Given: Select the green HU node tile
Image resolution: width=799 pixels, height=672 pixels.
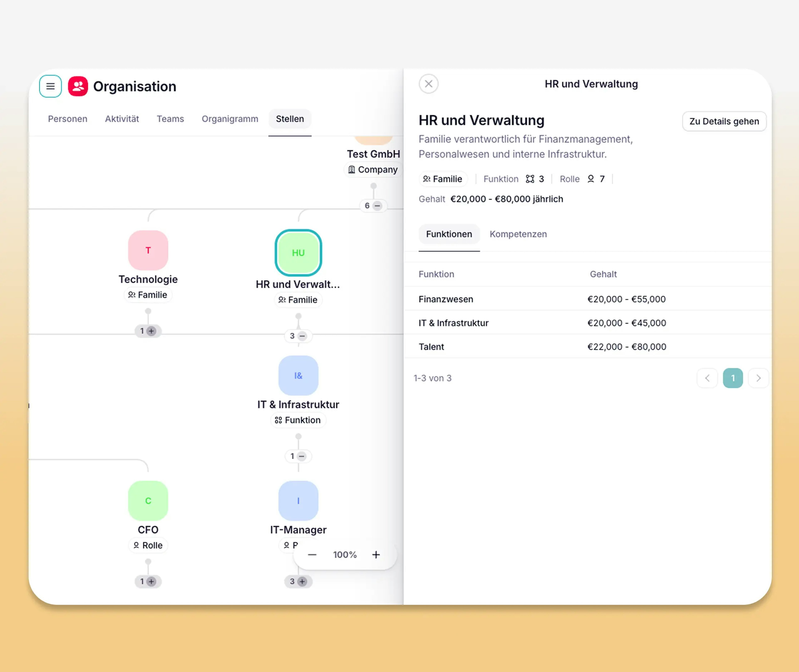Looking at the screenshot, I should pos(298,253).
